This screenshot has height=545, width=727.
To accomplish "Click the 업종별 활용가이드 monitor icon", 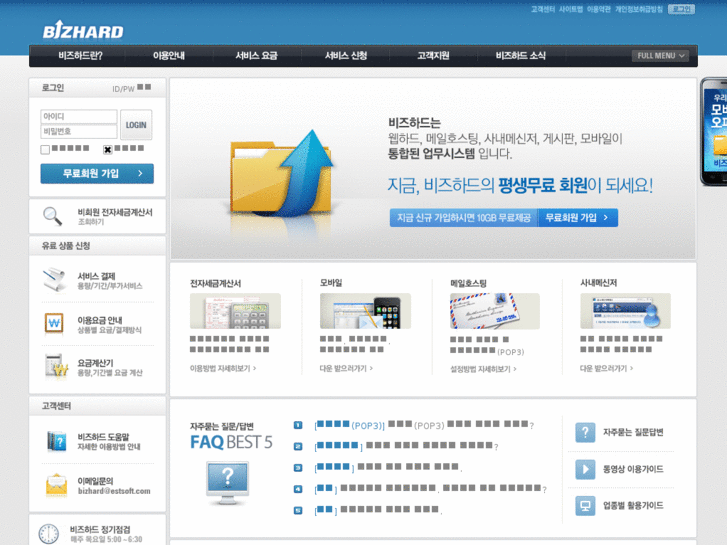I will (585, 506).
